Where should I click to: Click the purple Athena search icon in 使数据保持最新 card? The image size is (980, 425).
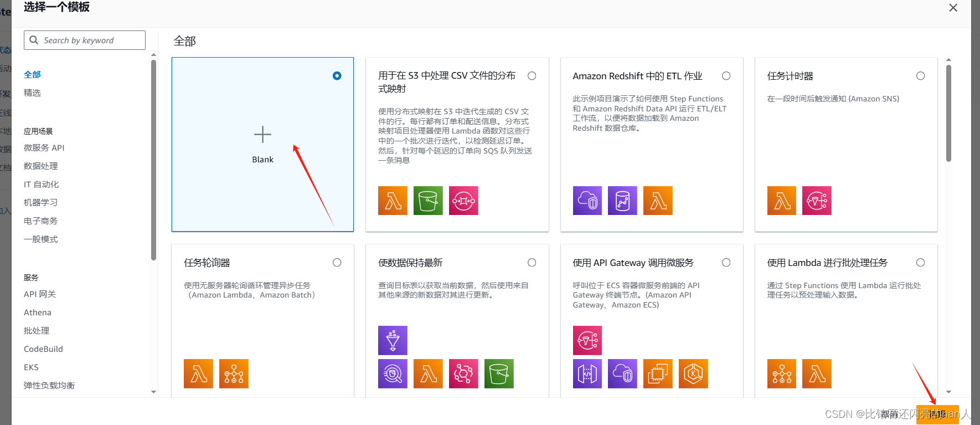pyautogui.click(x=393, y=373)
